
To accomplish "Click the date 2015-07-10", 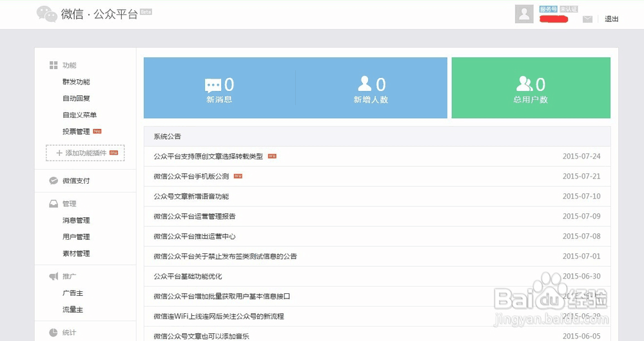I will click(x=581, y=197).
